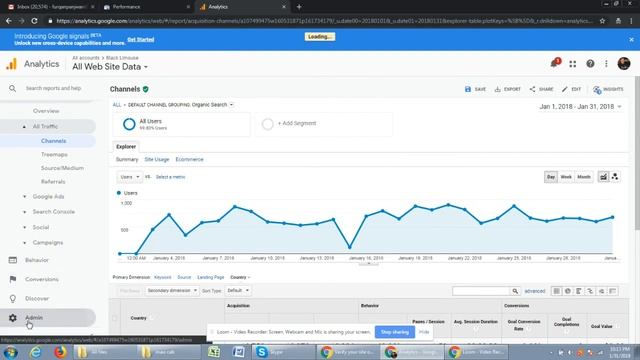Screen dimensions: 640x360
Task: Open the Users metric dropdown
Action: tap(130, 177)
